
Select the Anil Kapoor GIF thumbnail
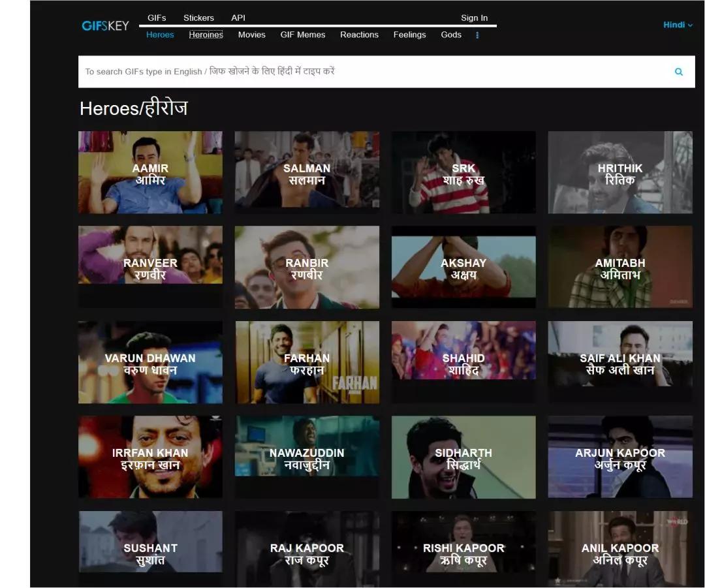pyautogui.click(x=620, y=549)
